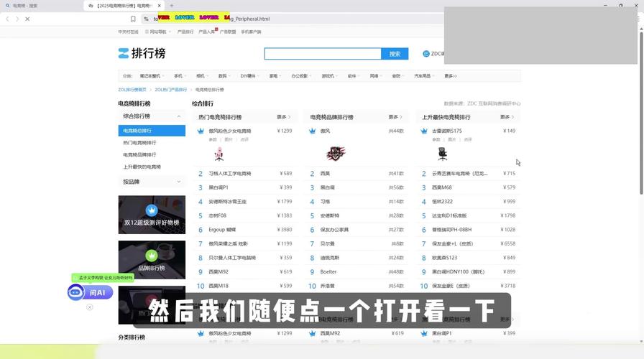This screenshot has width=644, height=359.
Task: Expand the 家电 category menu
Action: click(x=275, y=76)
